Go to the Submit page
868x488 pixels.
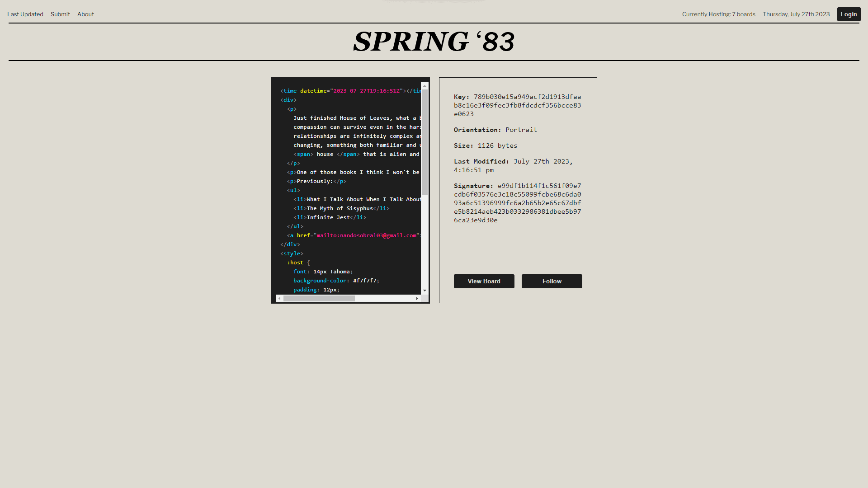point(60,14)
